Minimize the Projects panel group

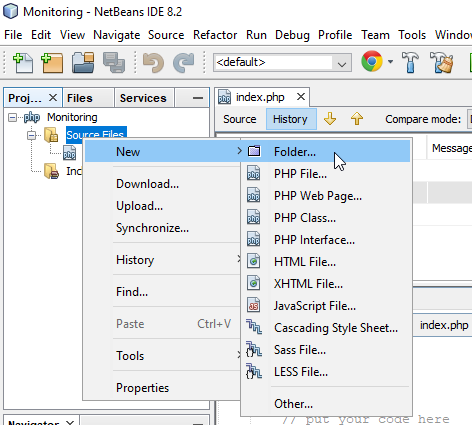(198, 98)
